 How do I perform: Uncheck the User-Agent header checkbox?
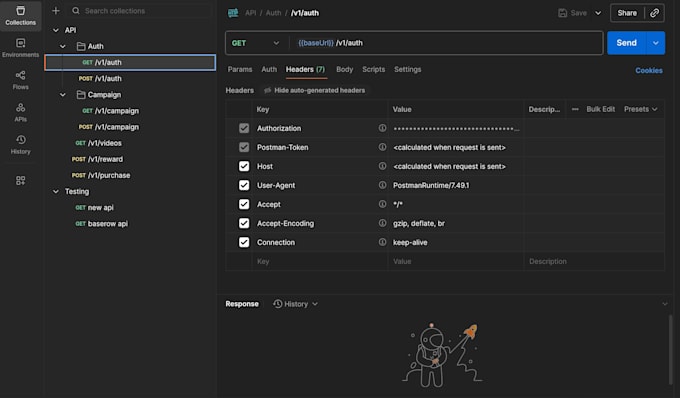tap(244, 185)
